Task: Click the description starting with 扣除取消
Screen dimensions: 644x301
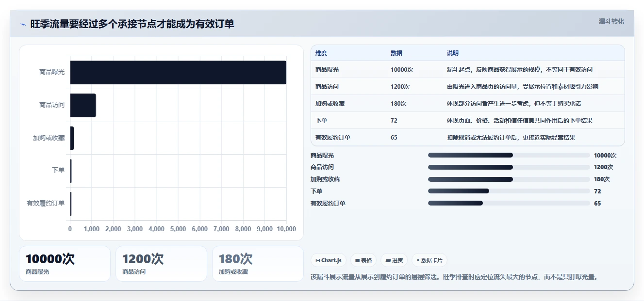Action: click(x=511, y=138)
